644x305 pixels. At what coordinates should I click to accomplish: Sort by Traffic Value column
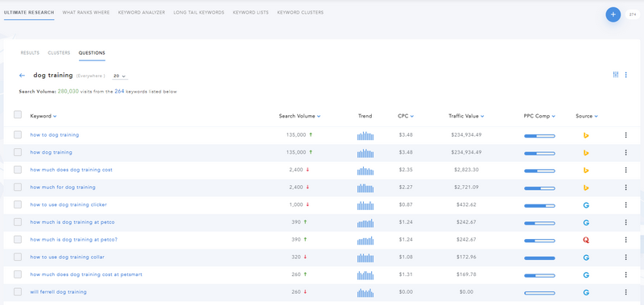[x=466, y=116]
